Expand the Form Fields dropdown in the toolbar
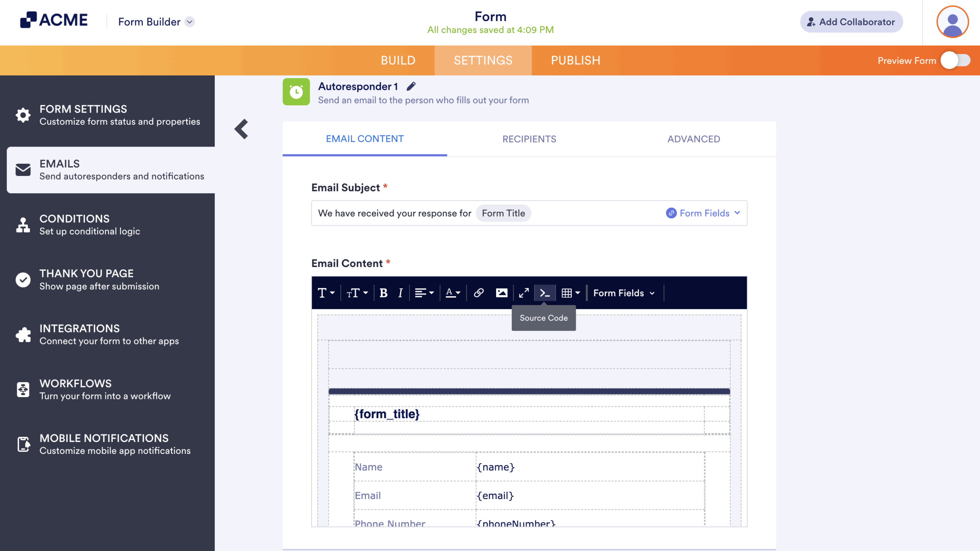This screenshot has width=980, height=551. coord(623,293)
